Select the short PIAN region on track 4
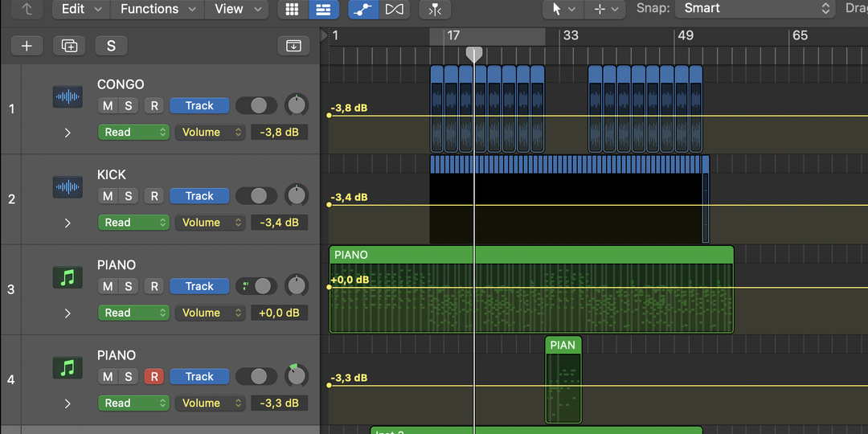The image size is (868, 434). [563, 379]
